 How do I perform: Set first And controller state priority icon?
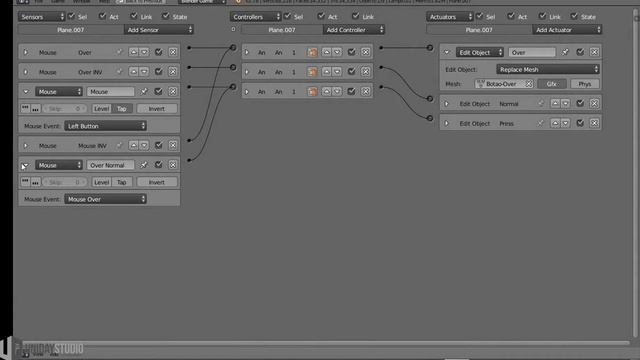pos(312,52)
